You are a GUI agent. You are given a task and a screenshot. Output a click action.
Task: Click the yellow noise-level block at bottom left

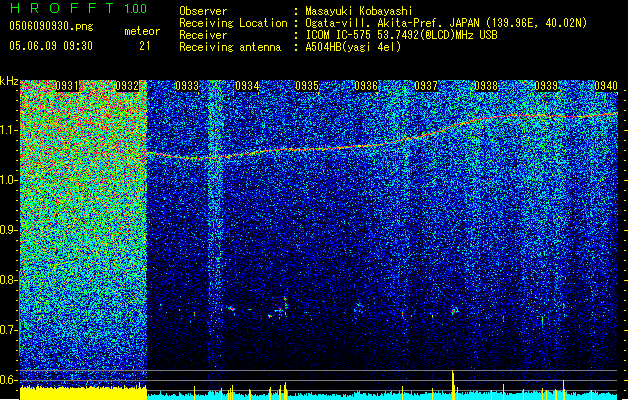83,393
